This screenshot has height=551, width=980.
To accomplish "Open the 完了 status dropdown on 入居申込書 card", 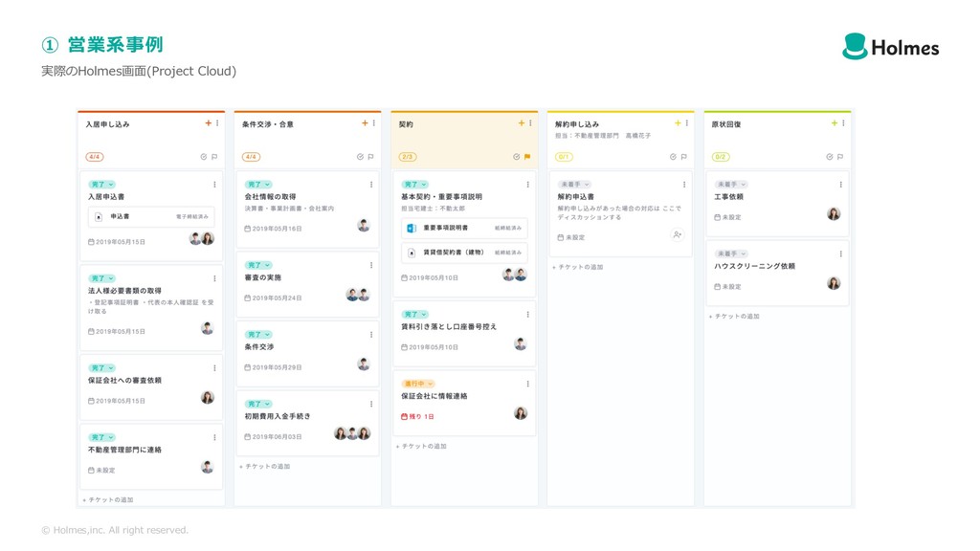I will (101, 185).
